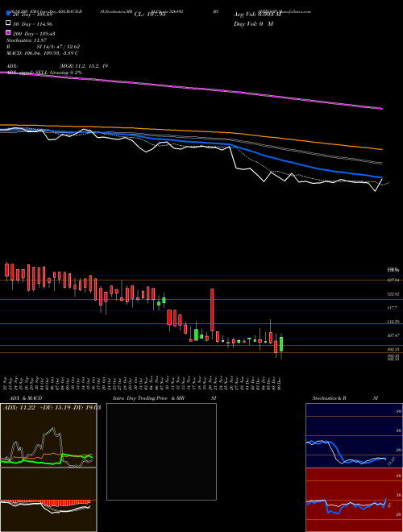Click the 'ADX: 11.22 +DY: 15.19 -DY: 19.03' readout

tap(52, 408)
